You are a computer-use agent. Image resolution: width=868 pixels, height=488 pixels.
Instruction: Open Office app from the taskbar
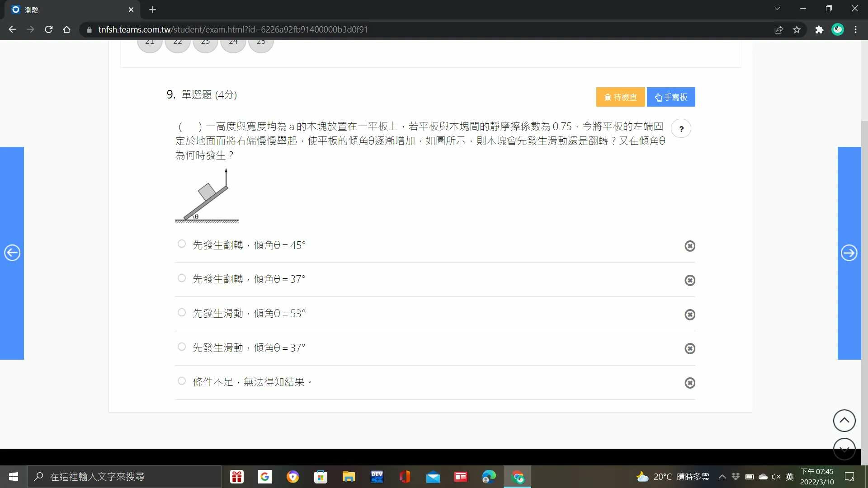point(405,477)
